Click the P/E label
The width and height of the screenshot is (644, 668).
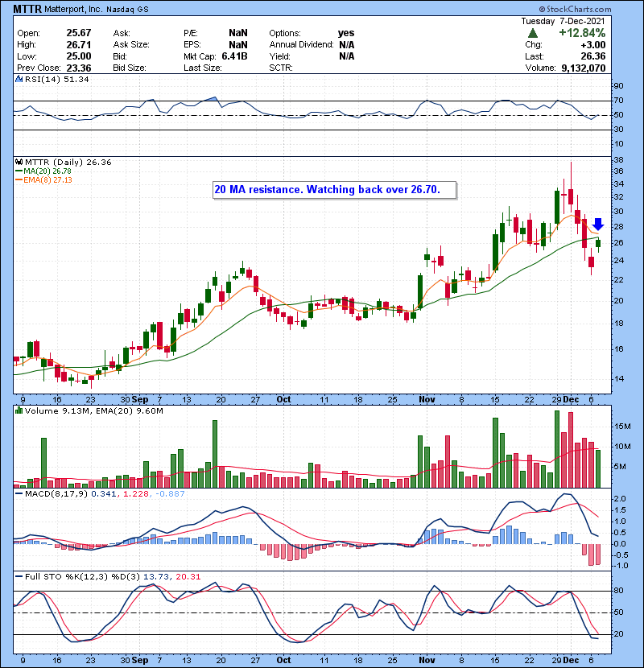coord(192,33)
